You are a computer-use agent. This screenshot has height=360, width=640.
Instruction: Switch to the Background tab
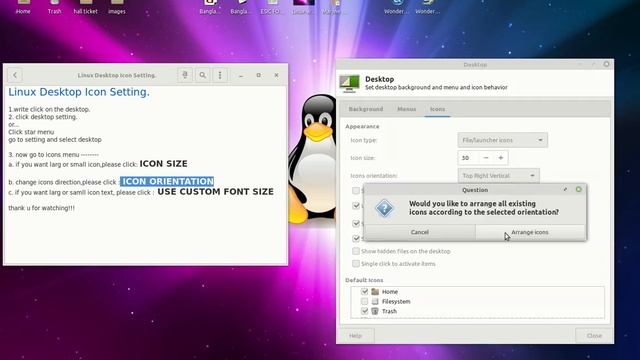point(366,109)
